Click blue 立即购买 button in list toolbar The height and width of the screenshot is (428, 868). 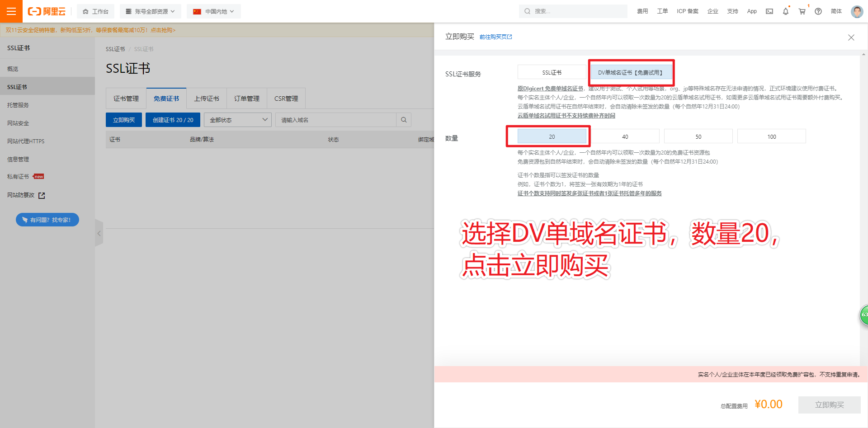[x=124, y=120]
